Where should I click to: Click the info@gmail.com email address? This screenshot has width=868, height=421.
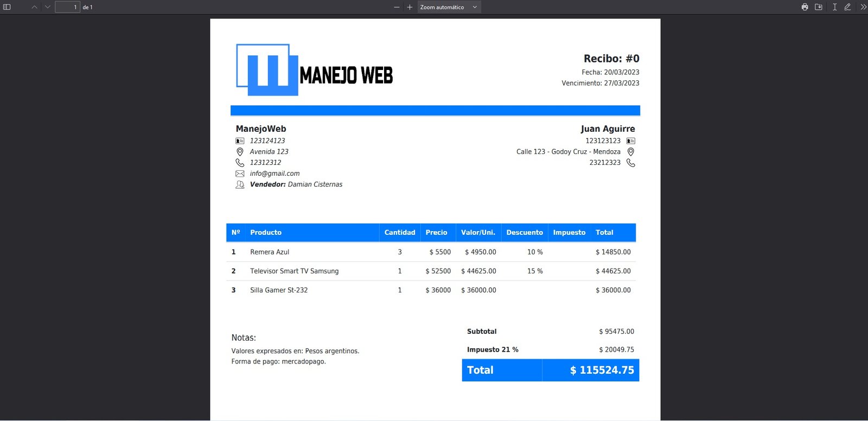coord(275,174)
